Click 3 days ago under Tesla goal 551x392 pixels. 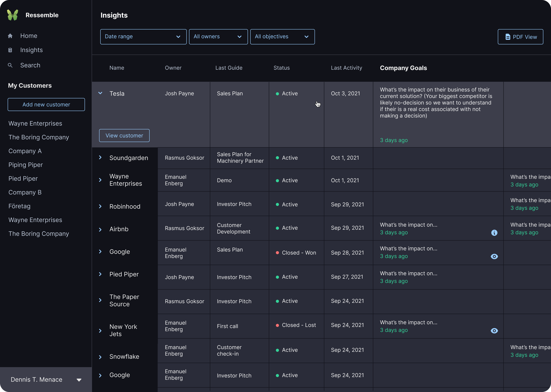click(x=394, y=140)
